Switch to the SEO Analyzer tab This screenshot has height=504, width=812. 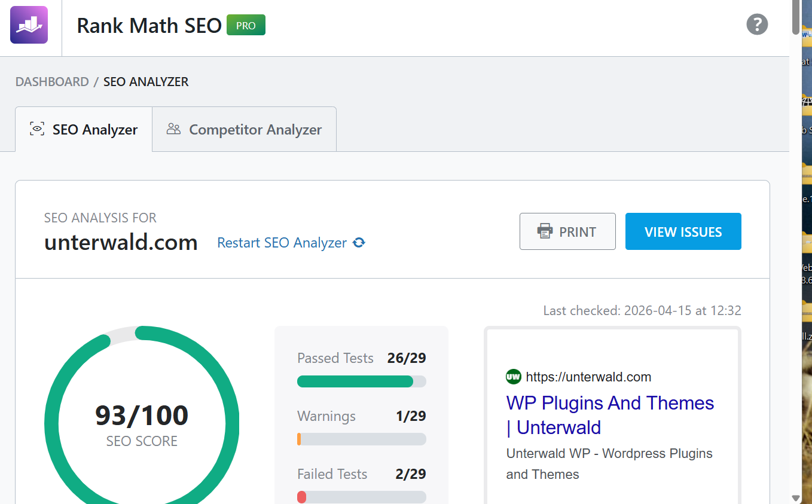pyautogui.click(x=84, y=129)
